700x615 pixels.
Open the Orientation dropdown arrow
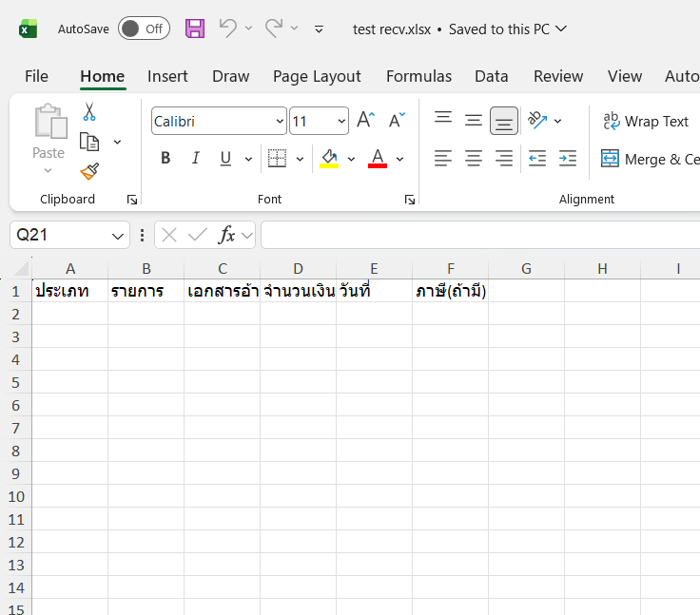pos(558,121)
